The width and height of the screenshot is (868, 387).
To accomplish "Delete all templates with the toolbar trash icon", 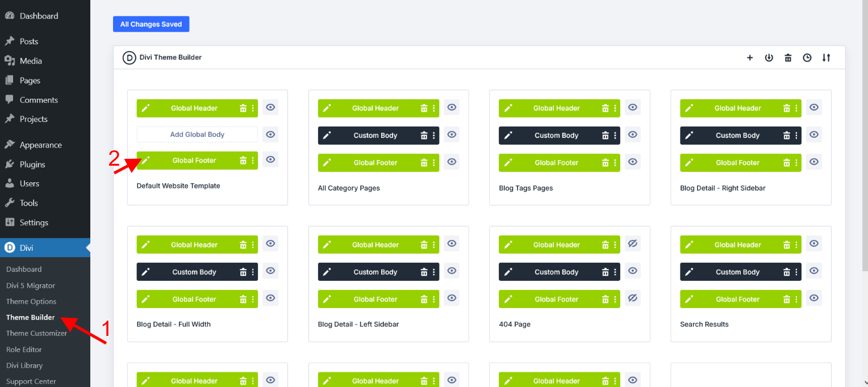I will tap(788, 57).
